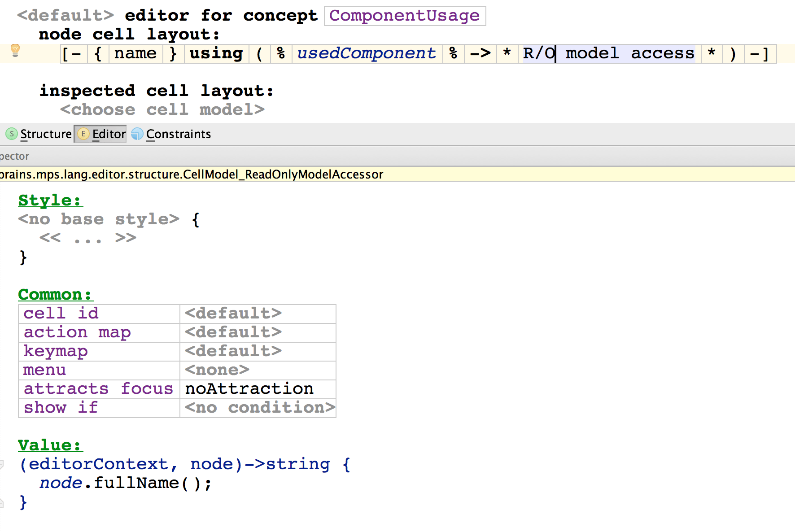Screen dimensions: 795x532
Task: Click the 'cell id' row label
Action: tap(61, 313)
